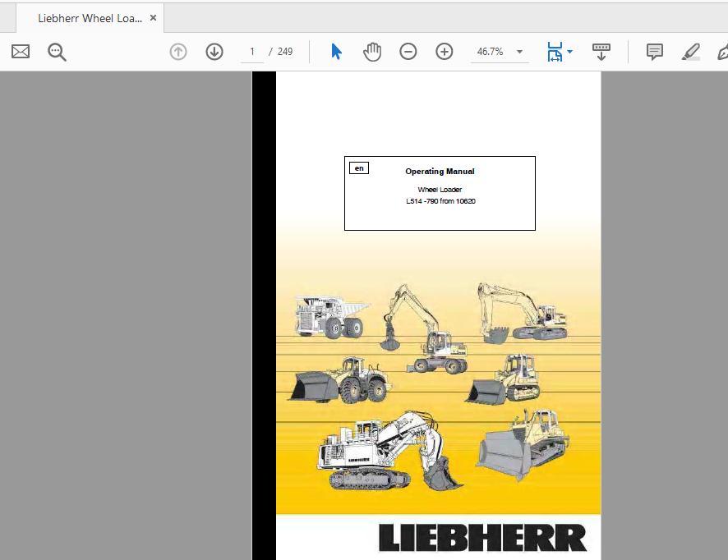Select the highlighter pen tool
This screenshot has width=728, height=560.
pos(691,52)
